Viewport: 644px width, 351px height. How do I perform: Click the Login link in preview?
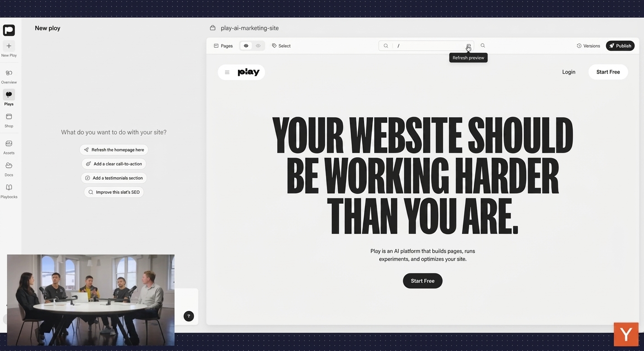(569, 72)
